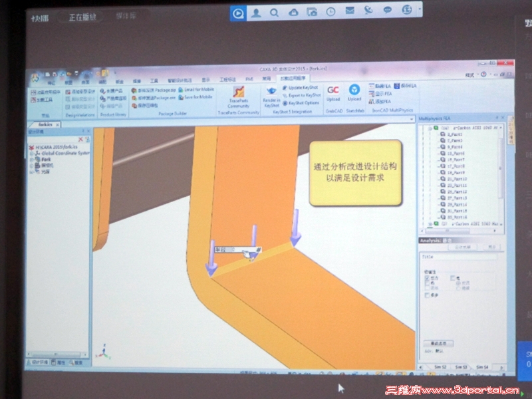Toggle the checked stress checkbox in Analysis panel

click(427, 278)
